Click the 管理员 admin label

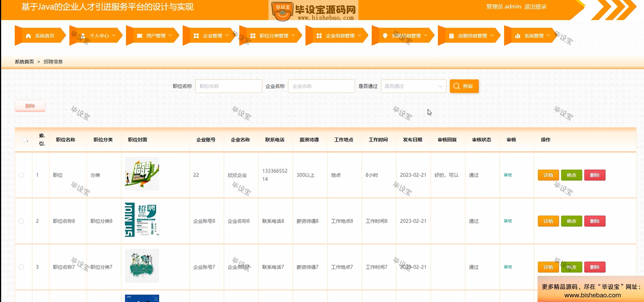click(504, 7)
